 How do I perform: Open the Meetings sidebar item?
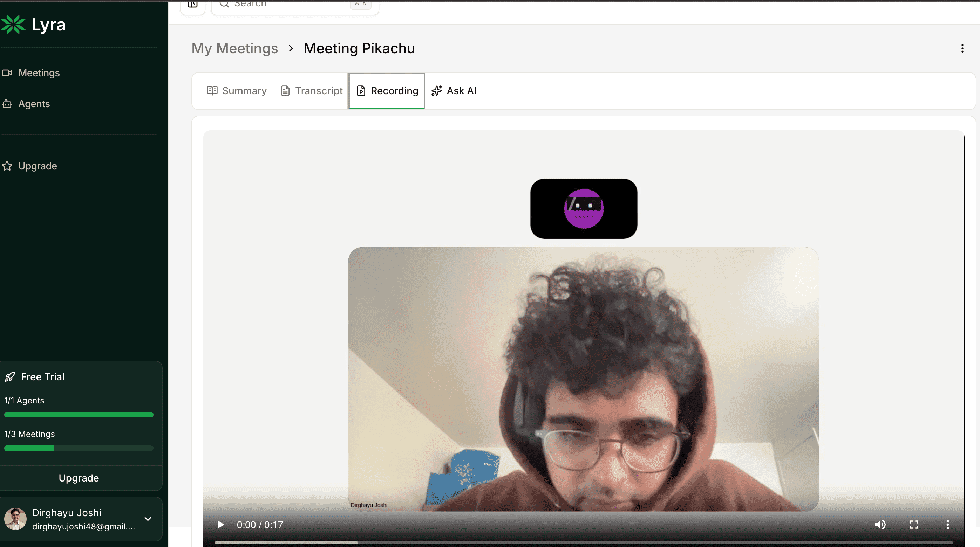39,72
